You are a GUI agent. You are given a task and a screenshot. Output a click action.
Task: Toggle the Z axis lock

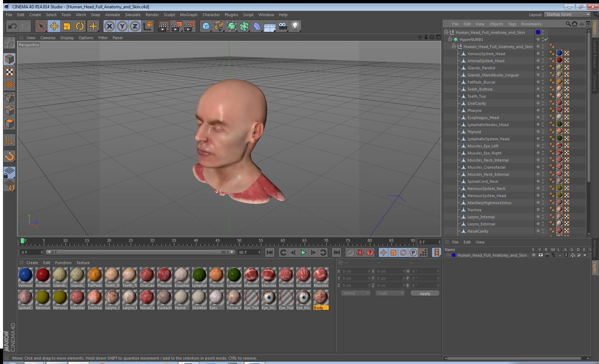click(135, 26)
